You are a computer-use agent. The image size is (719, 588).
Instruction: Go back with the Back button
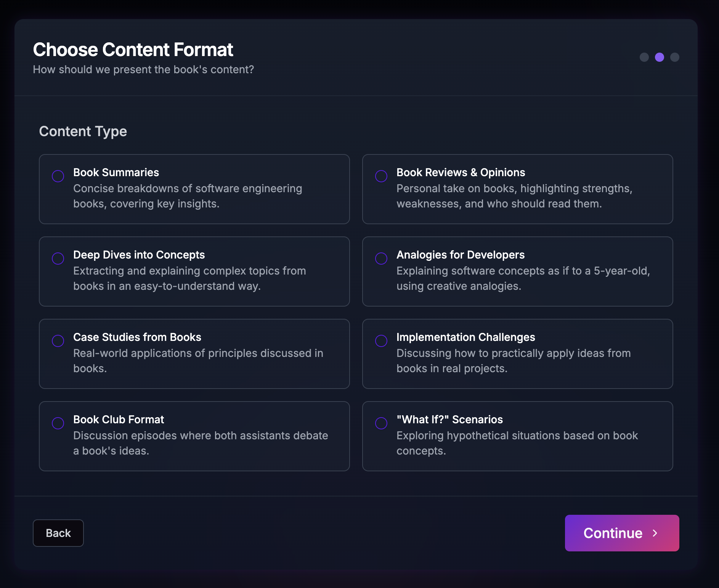pos(58,533)
